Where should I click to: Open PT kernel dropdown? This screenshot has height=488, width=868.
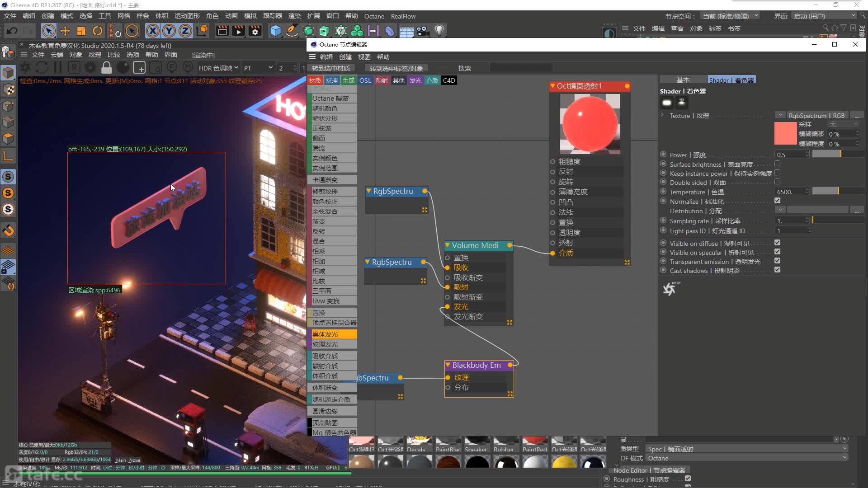258,68
